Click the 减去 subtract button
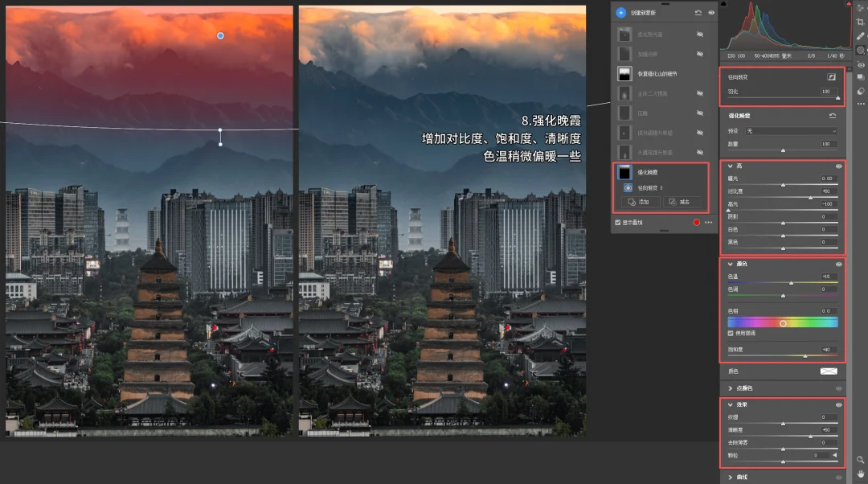Image resolution: width=868 pixels, height=484 pixels. [x=682, y=202]
